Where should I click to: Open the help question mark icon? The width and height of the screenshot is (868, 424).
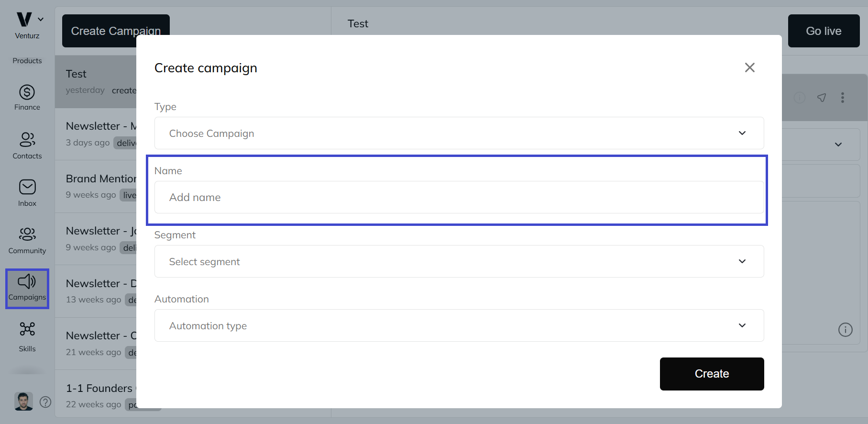click(x=45, y=402)
